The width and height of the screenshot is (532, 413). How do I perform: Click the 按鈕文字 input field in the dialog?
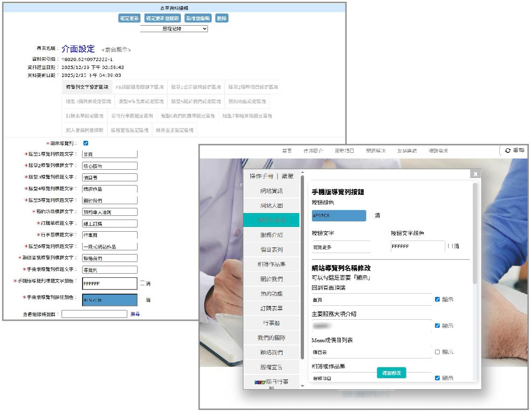tap(341, 247)
